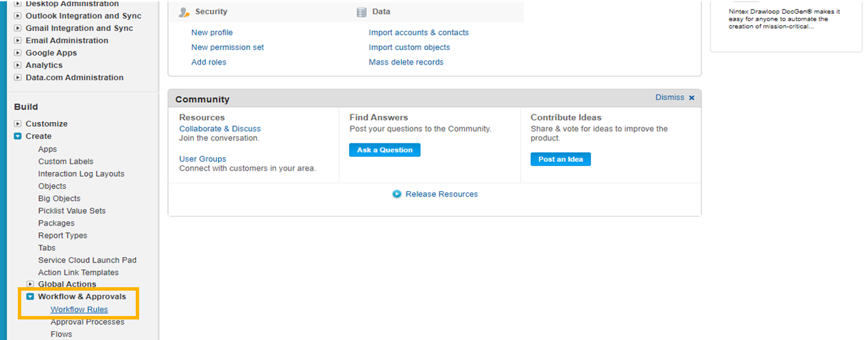Select Custom Labels under Create
This screenshot has height=340, width=868.
coord(65,162)
